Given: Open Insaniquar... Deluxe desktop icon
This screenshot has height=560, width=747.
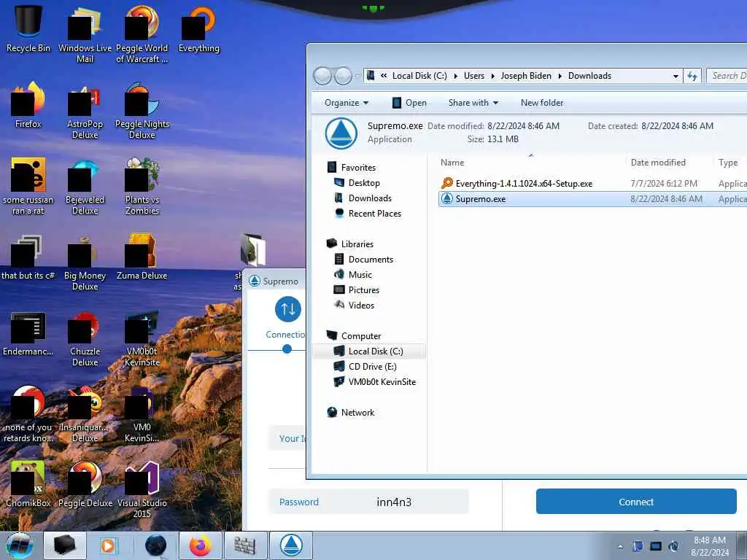Looking at the screenshot, I should pyautogui.click(x=85, y=414).
